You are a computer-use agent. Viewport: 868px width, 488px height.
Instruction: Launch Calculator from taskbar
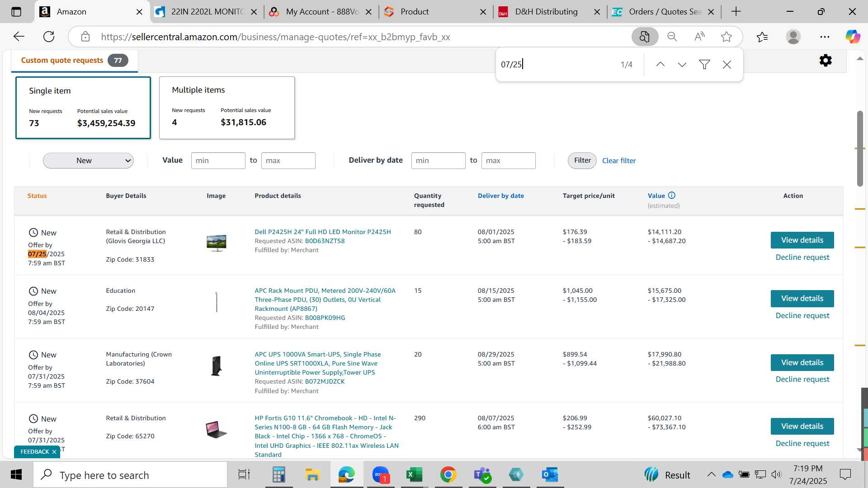278,475
